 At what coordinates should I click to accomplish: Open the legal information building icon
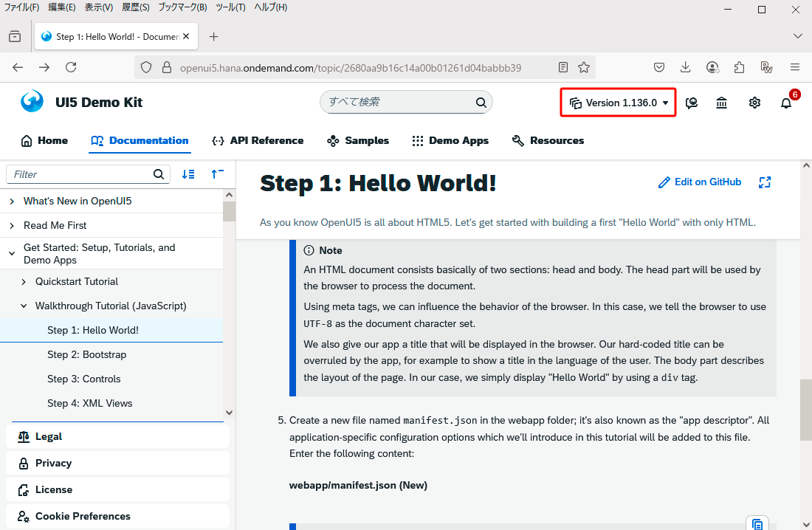[721, 103]
